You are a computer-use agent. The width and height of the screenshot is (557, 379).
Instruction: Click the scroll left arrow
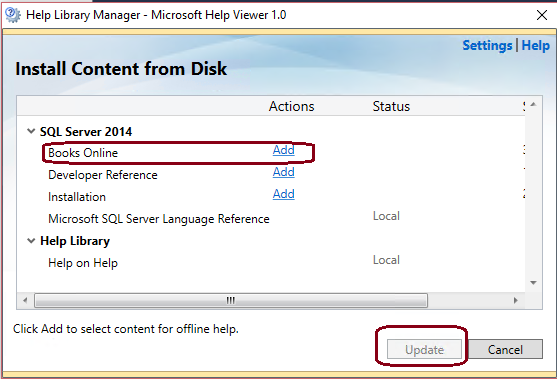point(25,301)
